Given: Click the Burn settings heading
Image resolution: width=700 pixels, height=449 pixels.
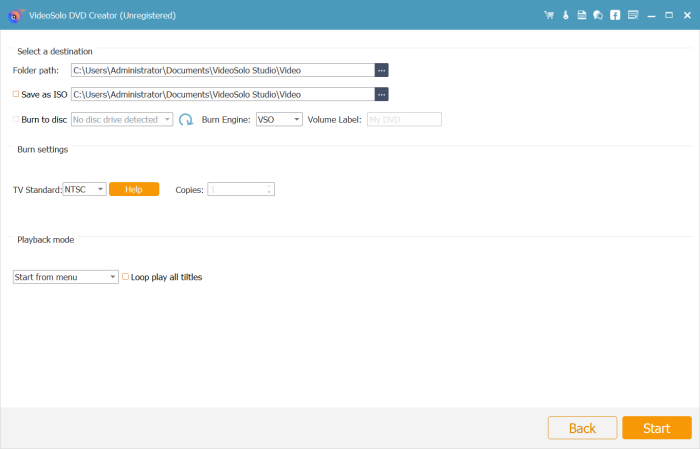Looking at the screenshot, I should (42, 150).
